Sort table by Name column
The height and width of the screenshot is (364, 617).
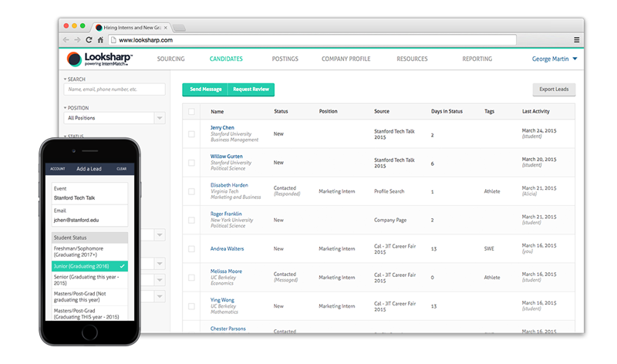tap(217, 112)
